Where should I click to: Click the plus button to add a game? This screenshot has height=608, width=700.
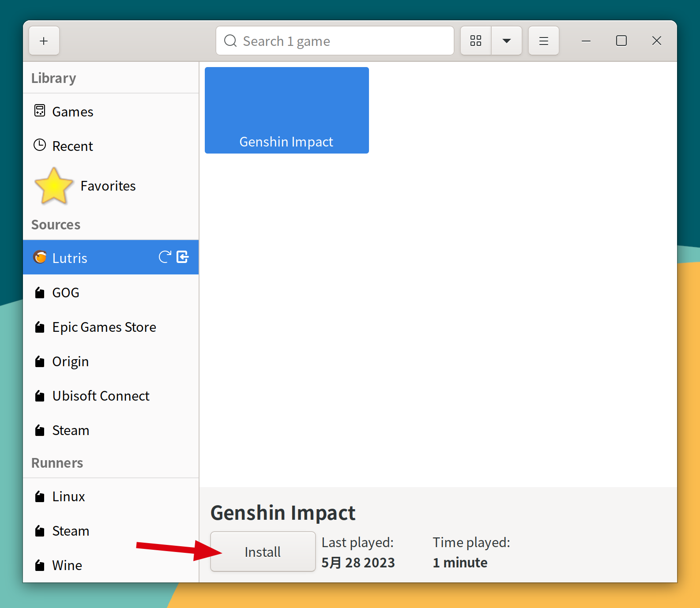point(44,41)
